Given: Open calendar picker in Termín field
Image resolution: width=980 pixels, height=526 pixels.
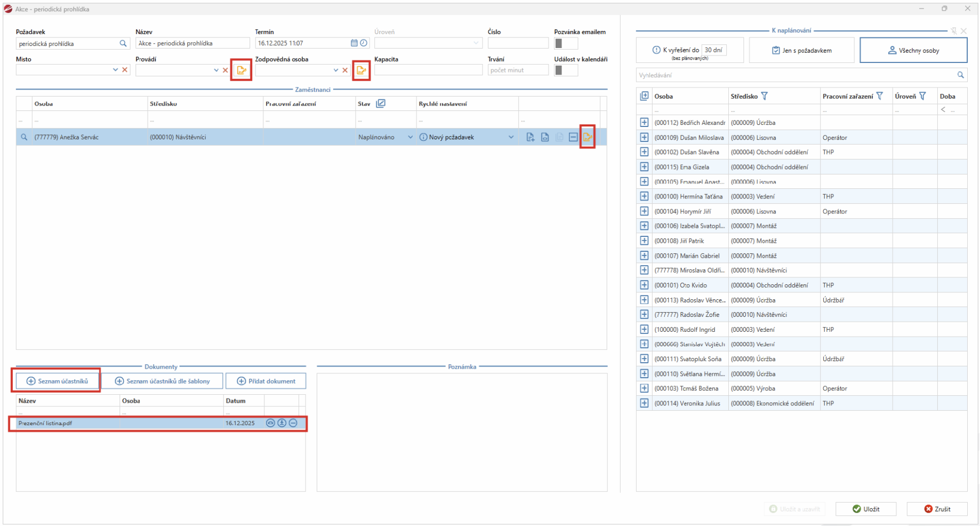Looking at the screenshot, I should click(x=354, y=43).
